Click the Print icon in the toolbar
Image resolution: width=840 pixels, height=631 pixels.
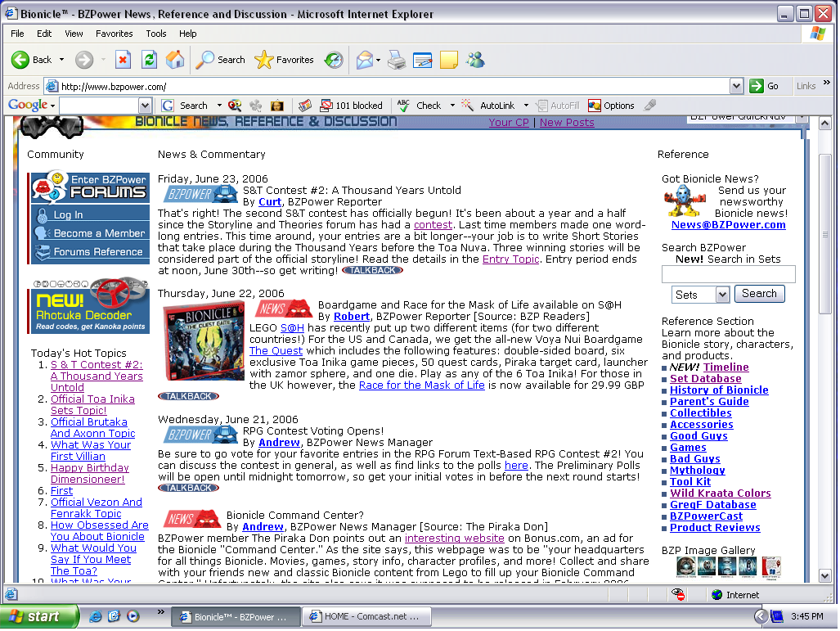[396, 60]
